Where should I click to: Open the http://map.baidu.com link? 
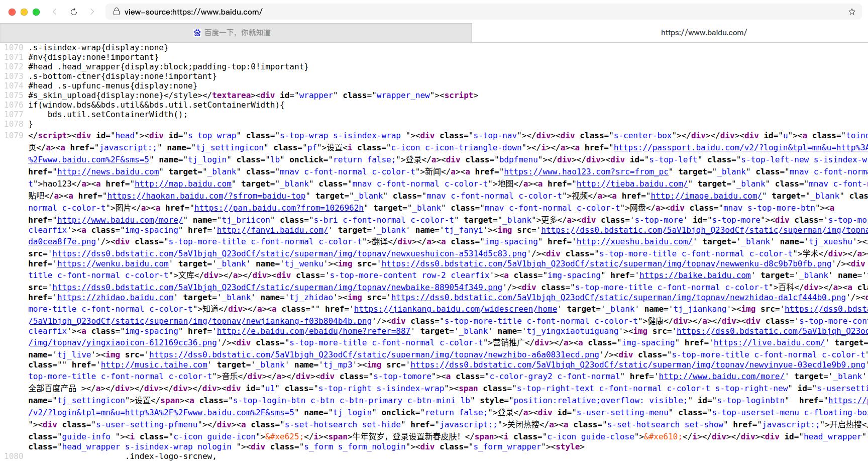(x=183, y=183)
